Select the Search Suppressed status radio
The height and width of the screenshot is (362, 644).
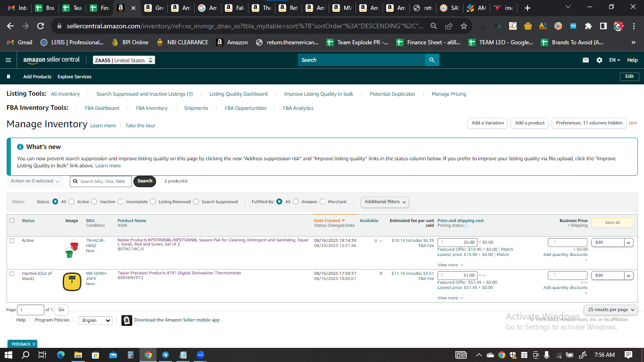[196, 202]
